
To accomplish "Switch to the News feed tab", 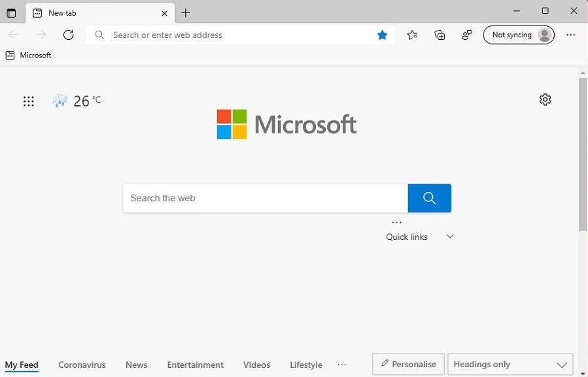I will point(136,365).
